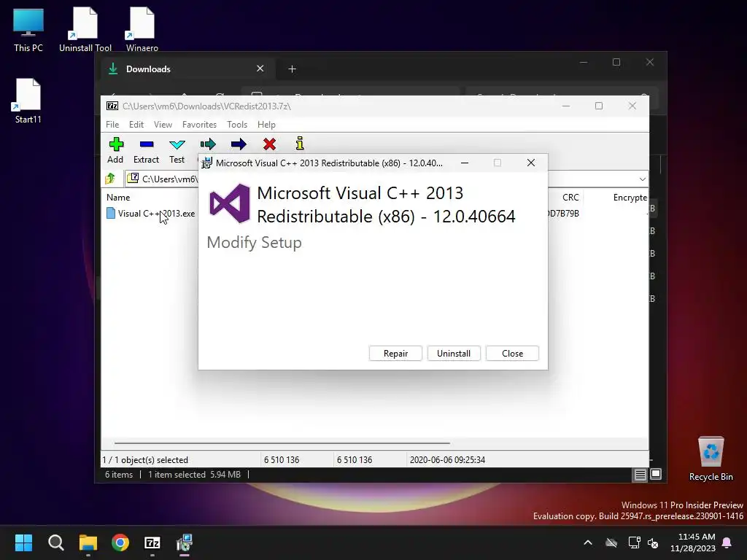The image size is (747, 560).
Task: Select the Visual C++ 2013.exe file
Action: tap(150, 214)
